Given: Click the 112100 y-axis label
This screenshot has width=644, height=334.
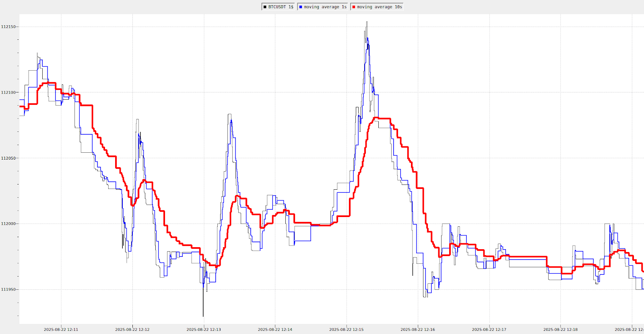Looking at the screenshot, I should (x=8, y=92).
